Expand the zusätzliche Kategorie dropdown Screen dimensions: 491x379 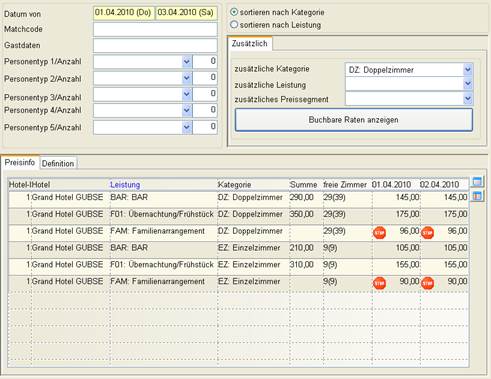pos(468,70)
